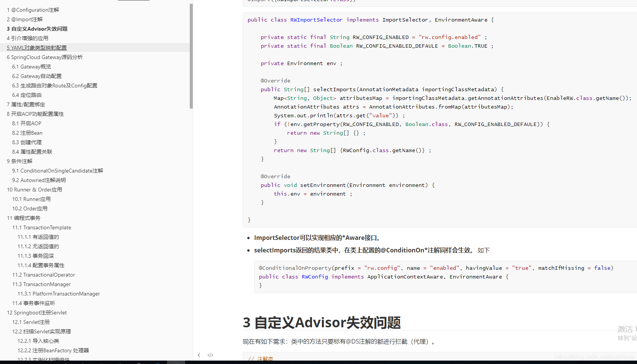Image resolution: width=637 pixels, height=364 pixels.
Task: Go to '11 编程式事务' section
Action: coord(23,218)
